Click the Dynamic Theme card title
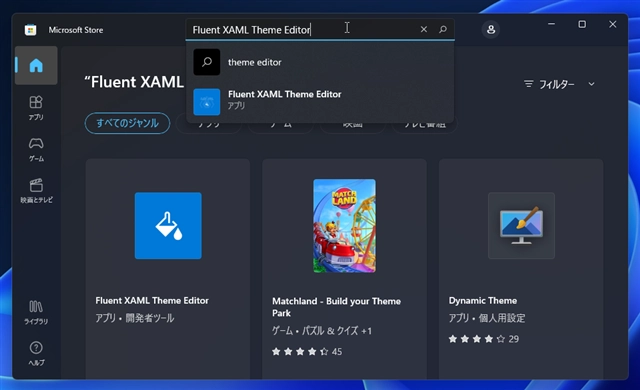 click(x=483, y=301)
